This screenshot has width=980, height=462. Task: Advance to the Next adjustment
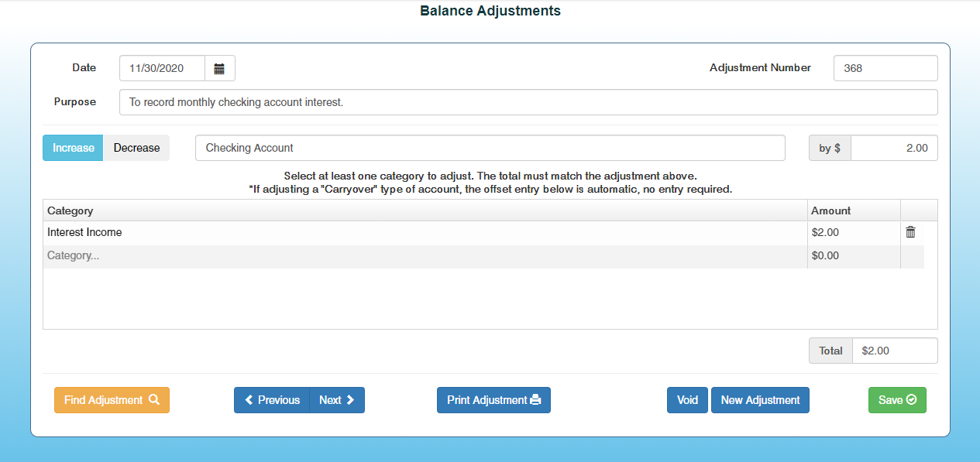tap(337, 400)
